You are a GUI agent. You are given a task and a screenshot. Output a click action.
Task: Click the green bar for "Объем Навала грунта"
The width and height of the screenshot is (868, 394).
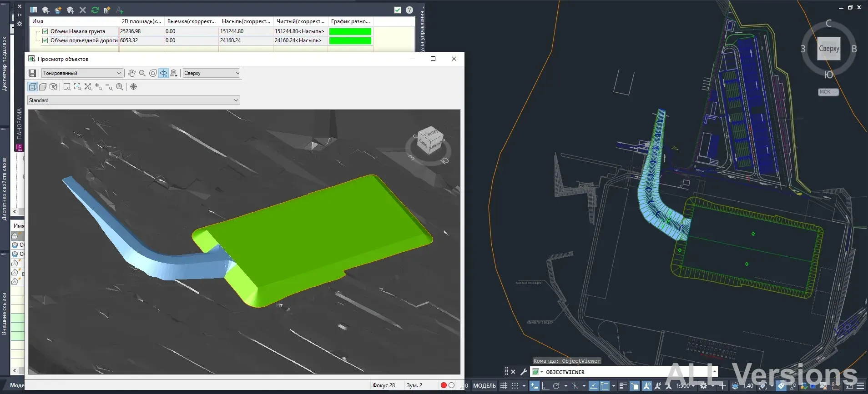[350, 31]
